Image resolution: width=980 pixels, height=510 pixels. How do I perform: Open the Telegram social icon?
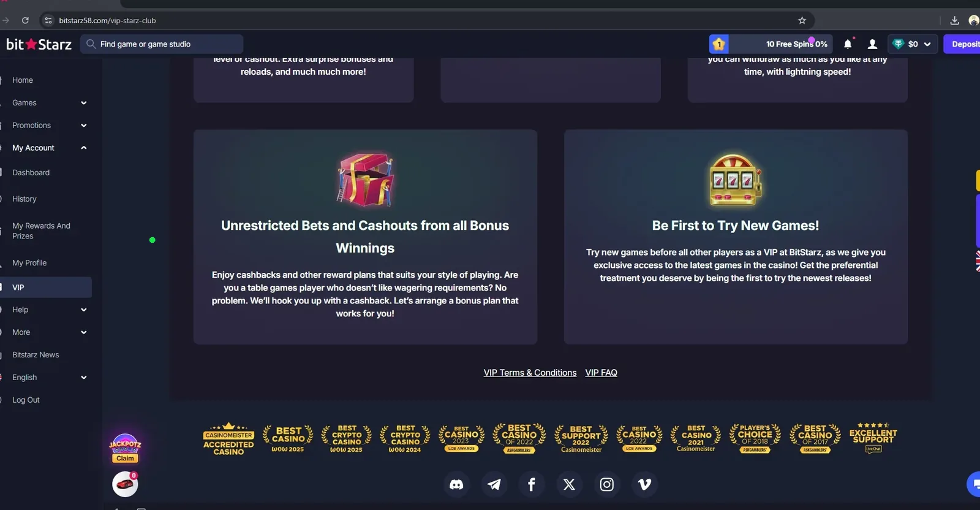click(x=494, y=484)
